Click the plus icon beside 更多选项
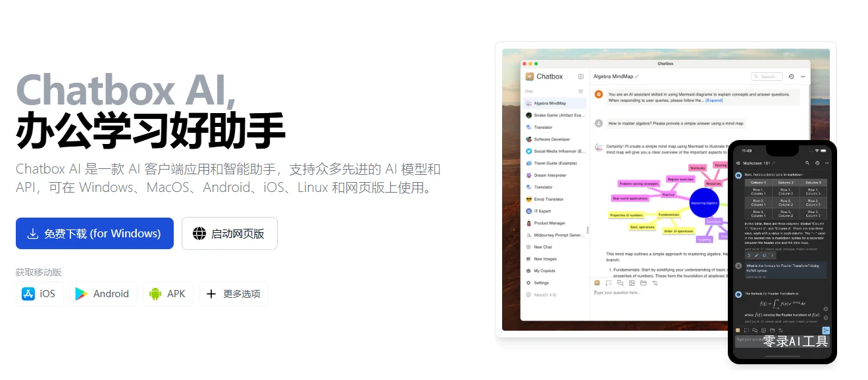The width and height of the screenshot is (868, 380). 211,294
